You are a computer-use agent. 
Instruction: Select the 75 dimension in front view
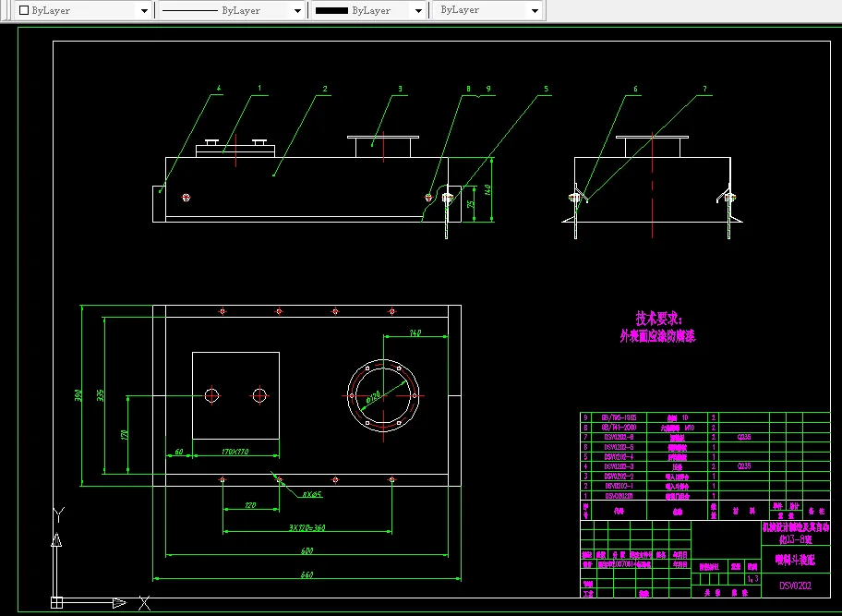point(471,204)
